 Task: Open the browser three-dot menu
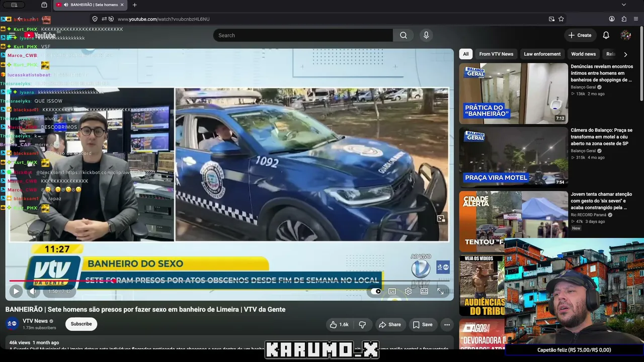click(636, 19)
